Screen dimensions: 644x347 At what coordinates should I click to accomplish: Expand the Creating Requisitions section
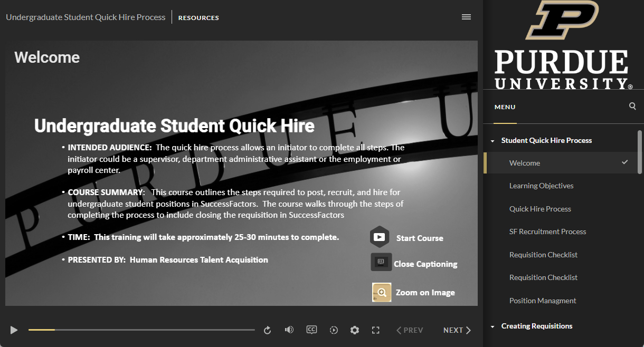[493, 326]
